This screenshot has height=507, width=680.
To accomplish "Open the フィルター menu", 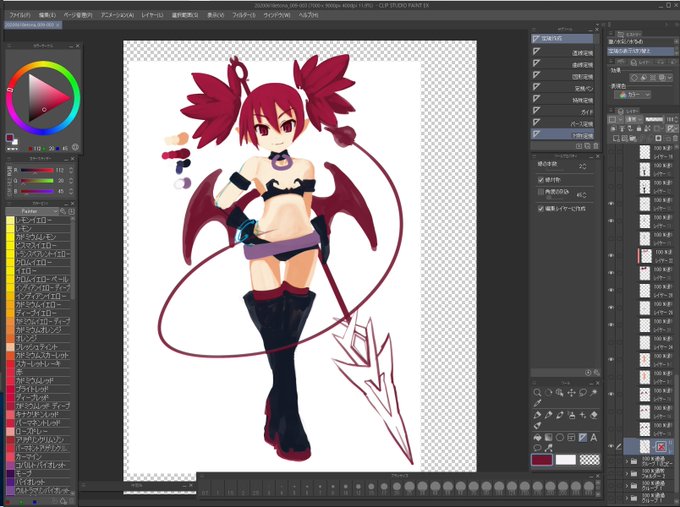I will [x=244, y=15].
